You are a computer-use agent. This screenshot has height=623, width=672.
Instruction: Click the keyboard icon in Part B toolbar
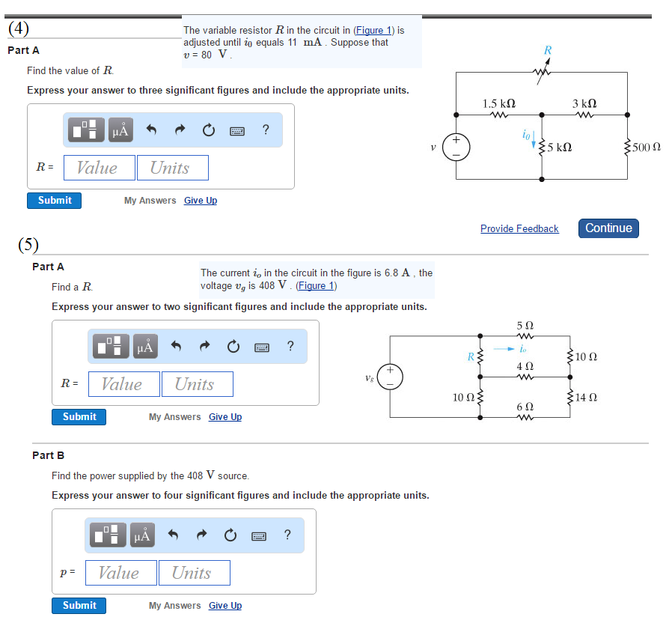[x=260, y=535]
